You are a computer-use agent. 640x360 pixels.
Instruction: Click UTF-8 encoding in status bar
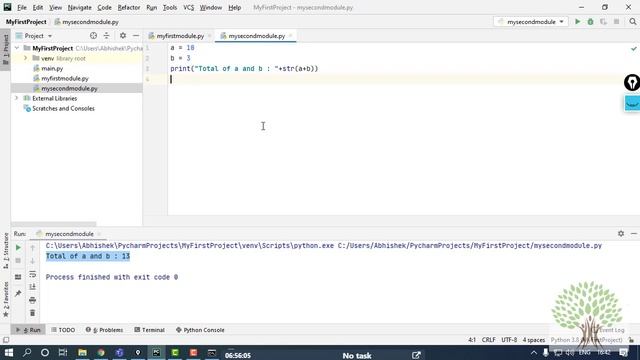[509, 340]
